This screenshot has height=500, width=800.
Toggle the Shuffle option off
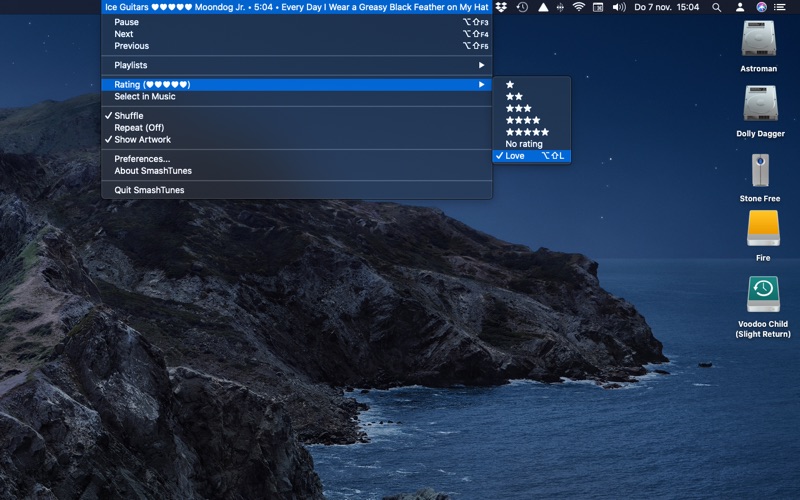(129, 116)
